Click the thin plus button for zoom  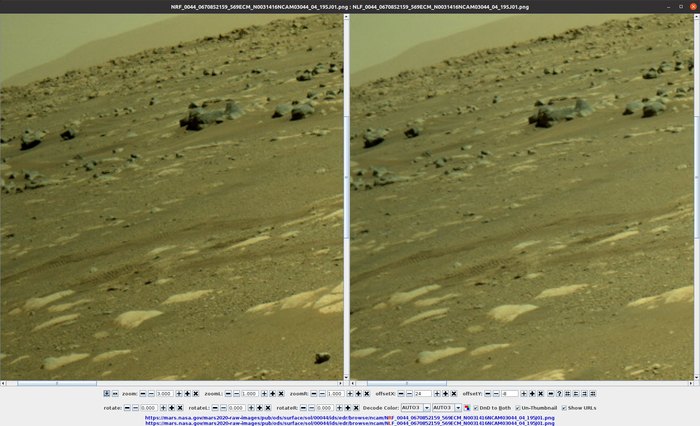(x=179, y=394)
